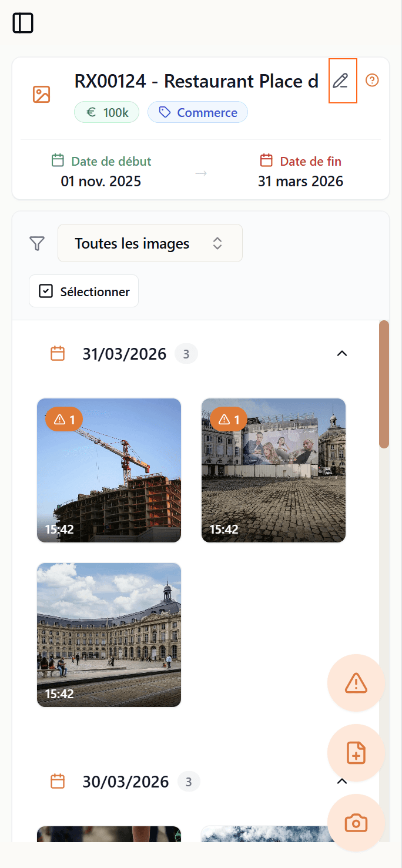This screenshot has height=868, width=402.
Task: Click 15:42 timestamp on crane photo
Action: [59, 529]
